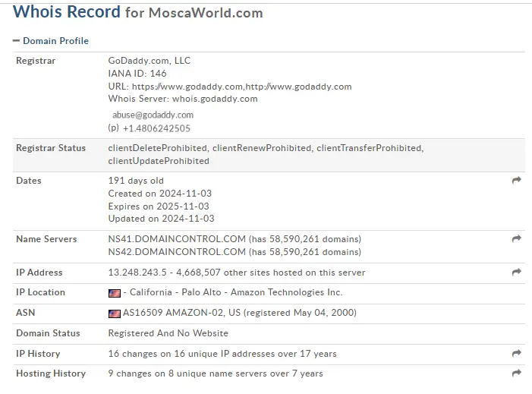The height and width of the screenshot is (394, 532).
Task: Click Expires on 2025-11-03 date
Action: point(159,206)
